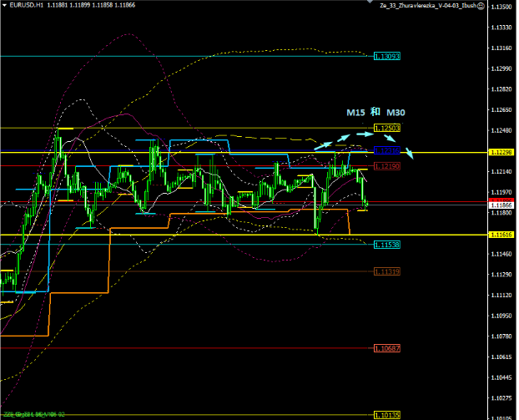This screenshot has height=420, width=519.
Task: Select the cyan 1.11538 price label
Action: 387,245
